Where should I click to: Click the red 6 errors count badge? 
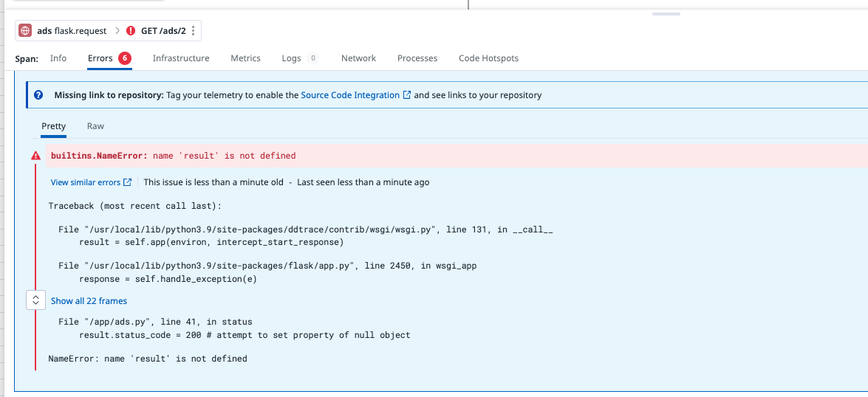(125, 58)
